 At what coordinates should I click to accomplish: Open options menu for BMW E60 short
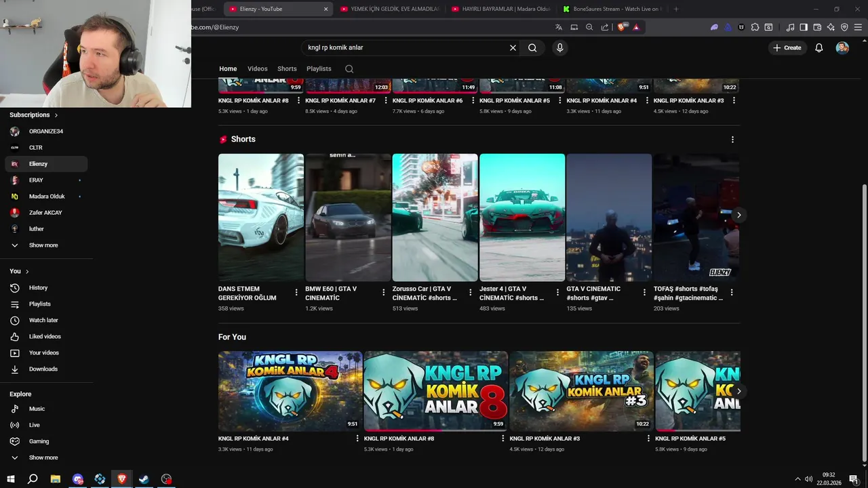pyautogui.click(x=383, y=293)
